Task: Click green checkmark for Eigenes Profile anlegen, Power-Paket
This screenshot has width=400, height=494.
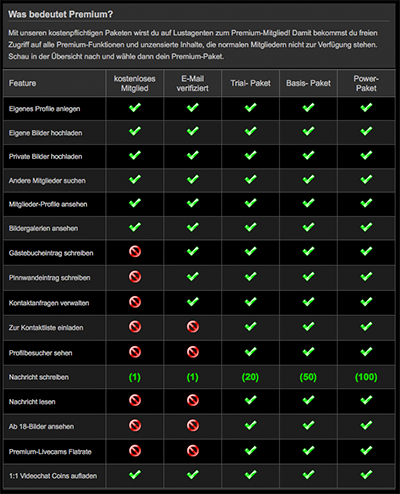Action: 366,107
